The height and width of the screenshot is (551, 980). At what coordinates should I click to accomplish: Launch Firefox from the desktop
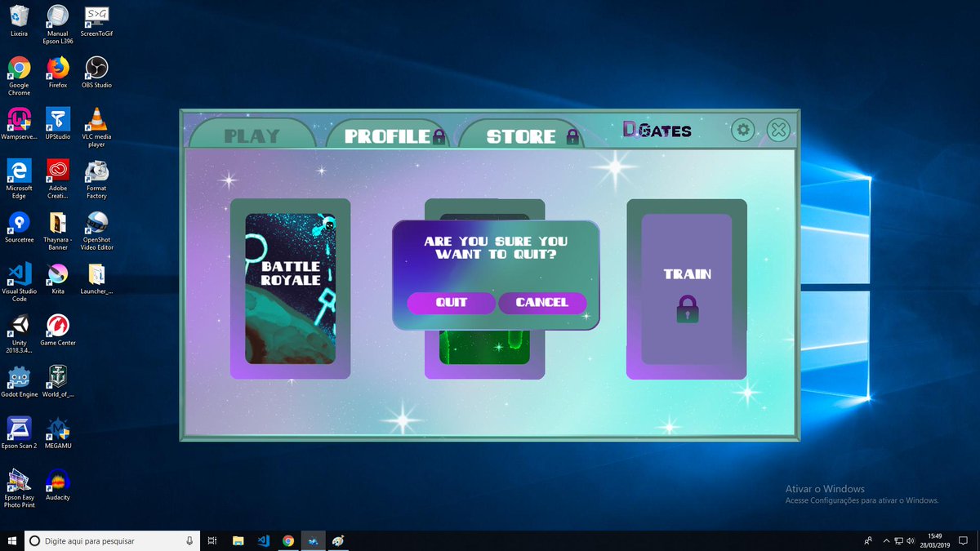pyautogui.click(x=57, y=73)
